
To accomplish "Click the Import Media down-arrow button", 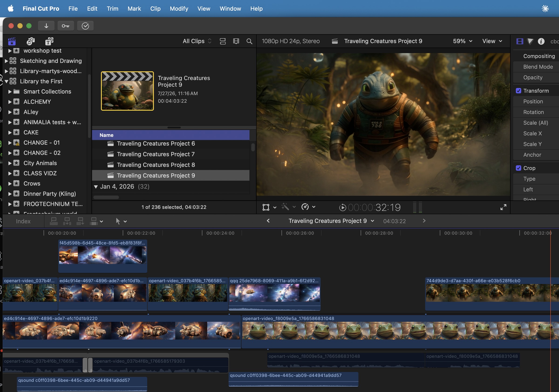I will click(46, 26).
